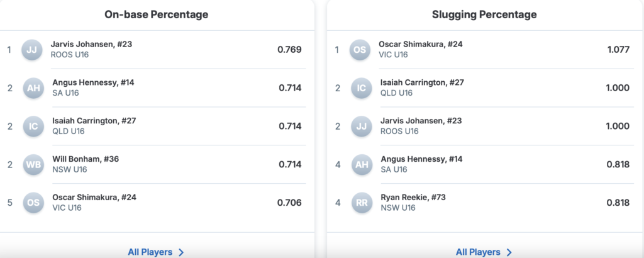This screenshot has height=258, width=644.
Task: Click the chevron beside Slugging All Players
Action: click(509, 252)
